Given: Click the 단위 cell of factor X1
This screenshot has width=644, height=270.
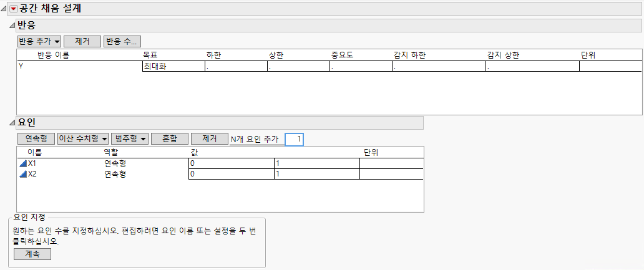Looking at the screenshot, I should (391, 163).
